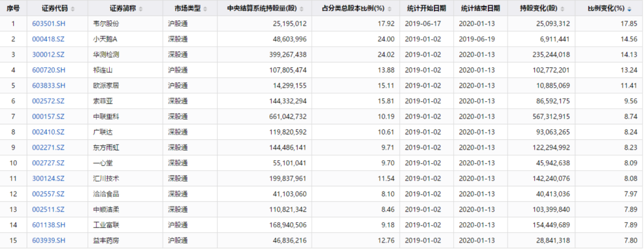Click share-change value 235,244,018
Image resolution: width=644 pixels, height=249 pixels.
click(x=551, y=55)
